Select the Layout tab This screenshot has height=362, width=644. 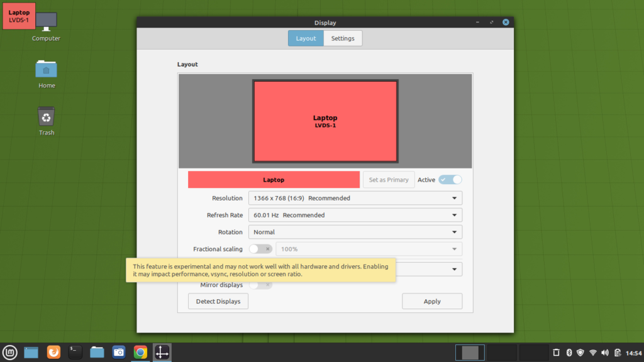pos(306,38)
